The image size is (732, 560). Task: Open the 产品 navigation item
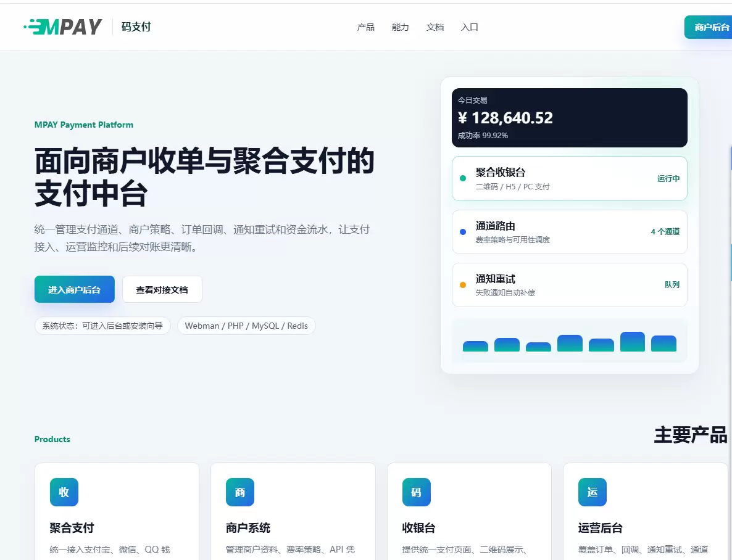point(365,27)
